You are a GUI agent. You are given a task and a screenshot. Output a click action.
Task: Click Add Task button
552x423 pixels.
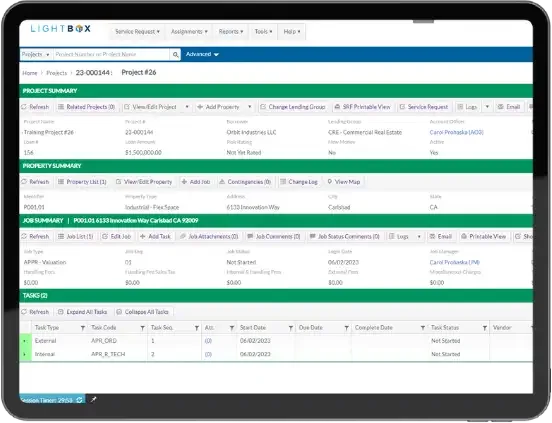click(155, 236)
